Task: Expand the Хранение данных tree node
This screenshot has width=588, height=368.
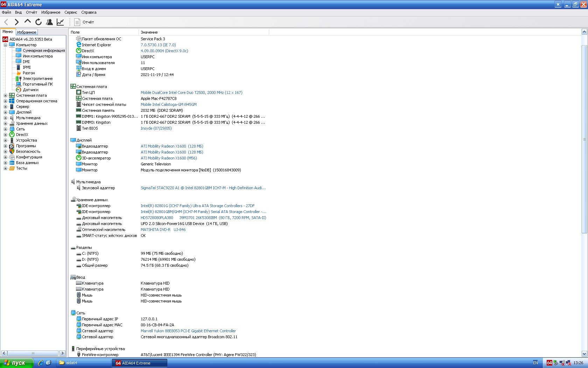Action: [5, 123]
